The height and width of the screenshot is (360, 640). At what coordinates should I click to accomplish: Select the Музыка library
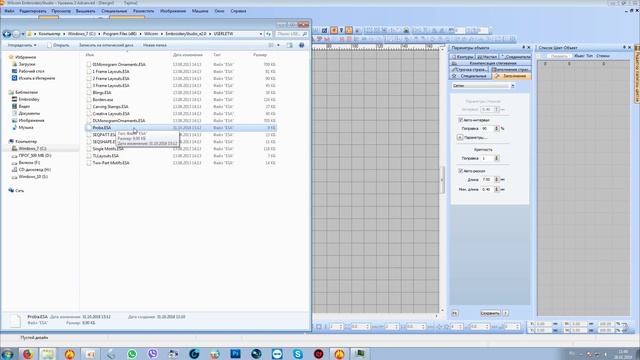pos(26,127)
